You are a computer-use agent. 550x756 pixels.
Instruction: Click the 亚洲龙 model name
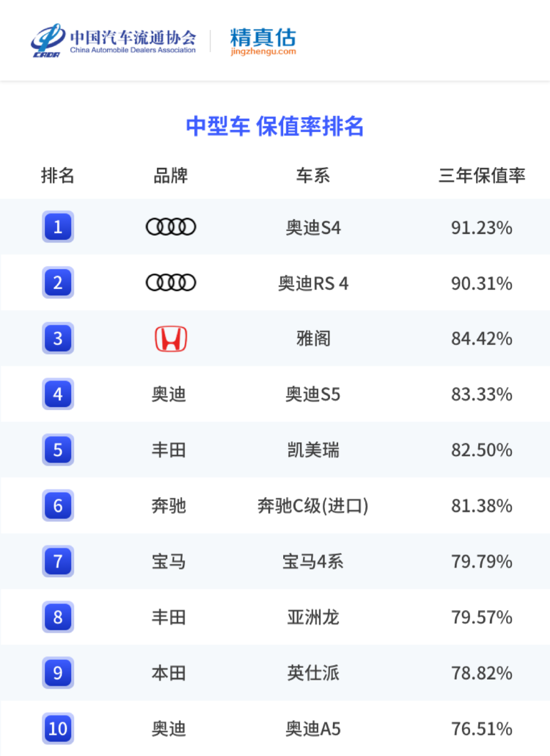tap(313, 617)
